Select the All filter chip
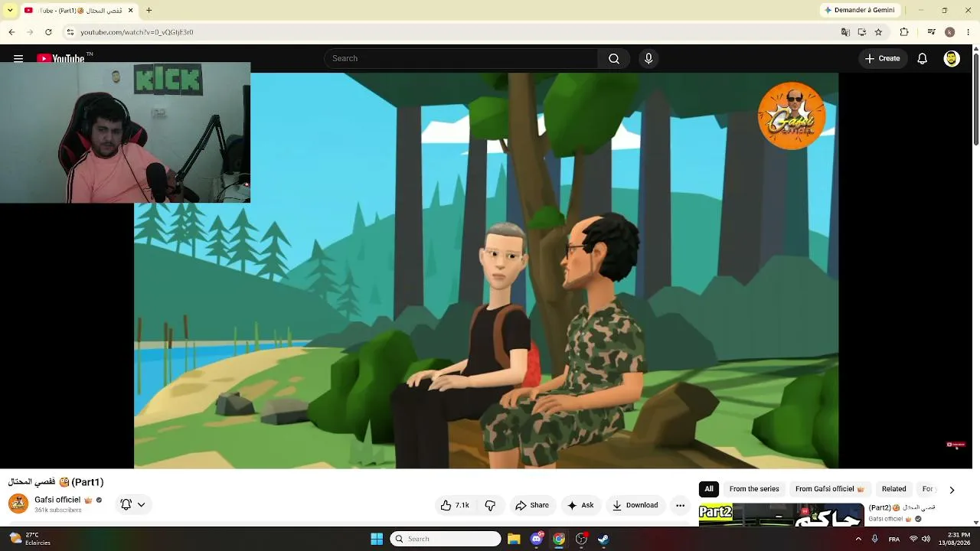980x551 pixels. pyautogui.click(x=709, y=489)
